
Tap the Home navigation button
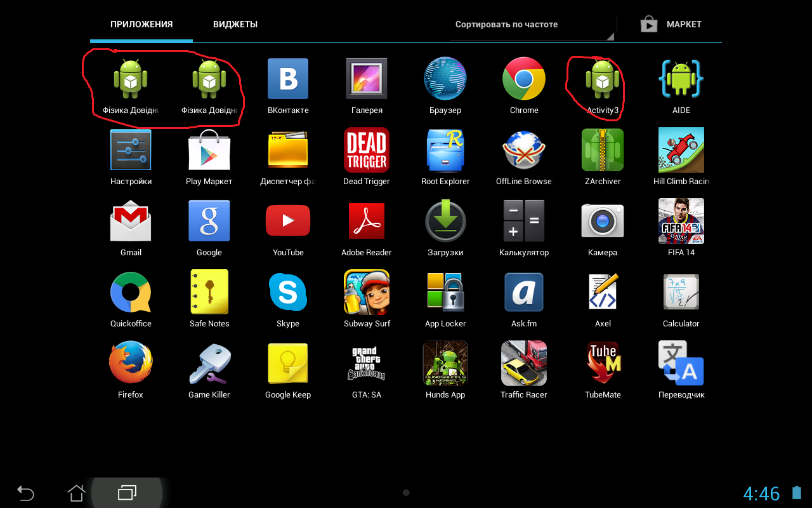click(x=76, y=493)
